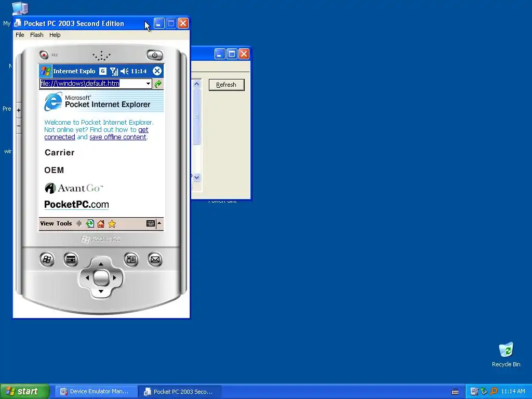
Task: Click the time 11:14 in Pocket PC title bar
Action: point(138,71)
